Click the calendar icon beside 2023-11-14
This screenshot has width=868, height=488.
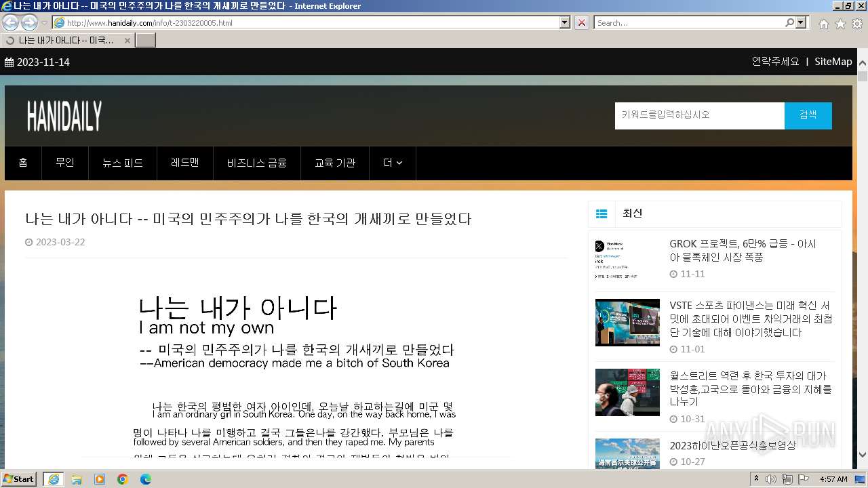[x=9, y=62]
